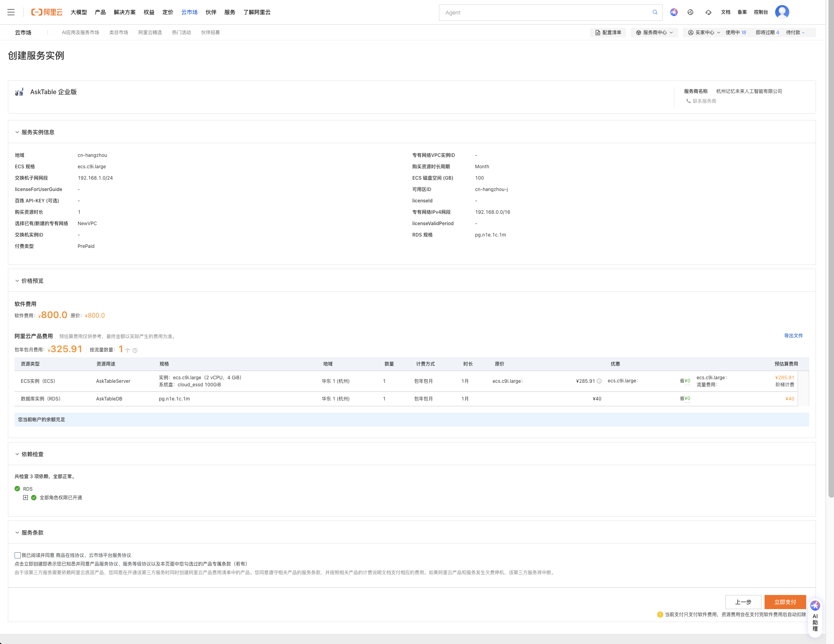Open the AI assistant icon in the header

(x=674, y=12)
